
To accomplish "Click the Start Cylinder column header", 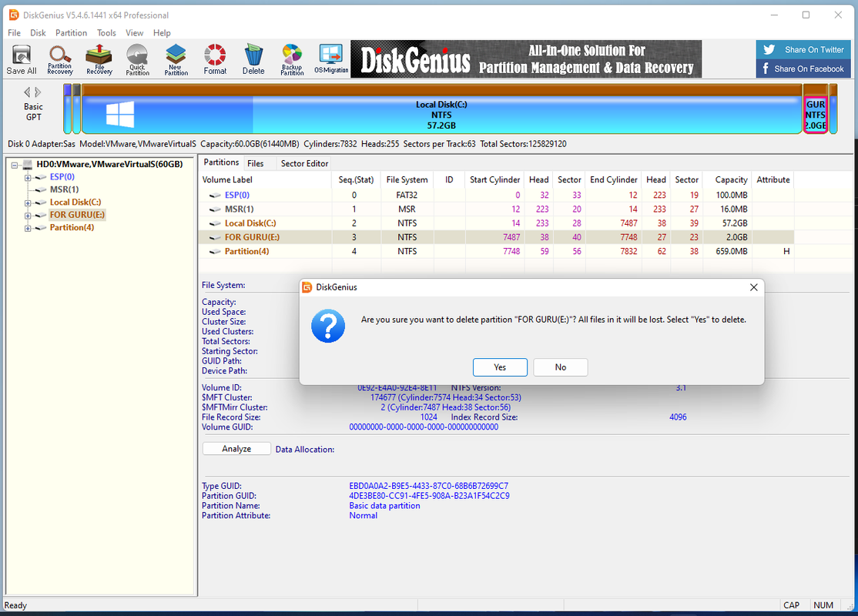I will tap(494, 179).
